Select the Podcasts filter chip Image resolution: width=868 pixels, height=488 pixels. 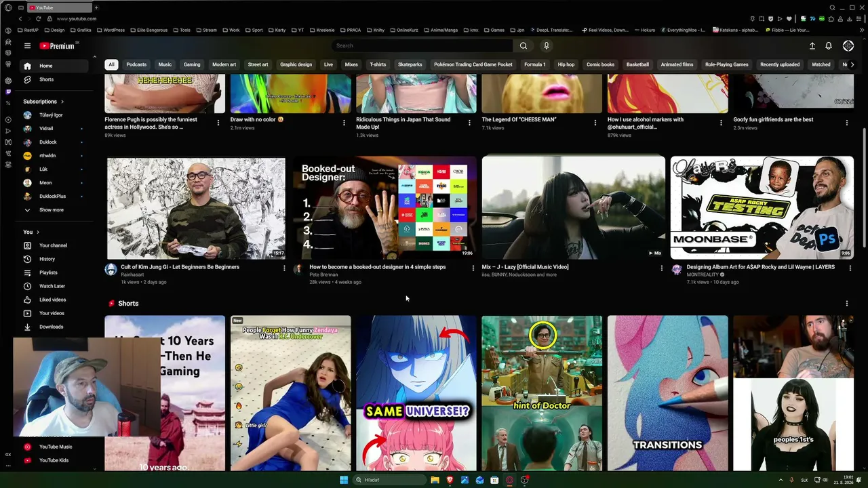coord(136,64)
